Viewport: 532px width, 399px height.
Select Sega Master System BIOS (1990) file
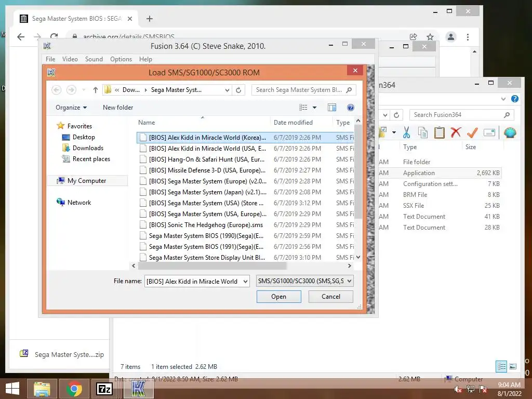pos(206,236)
